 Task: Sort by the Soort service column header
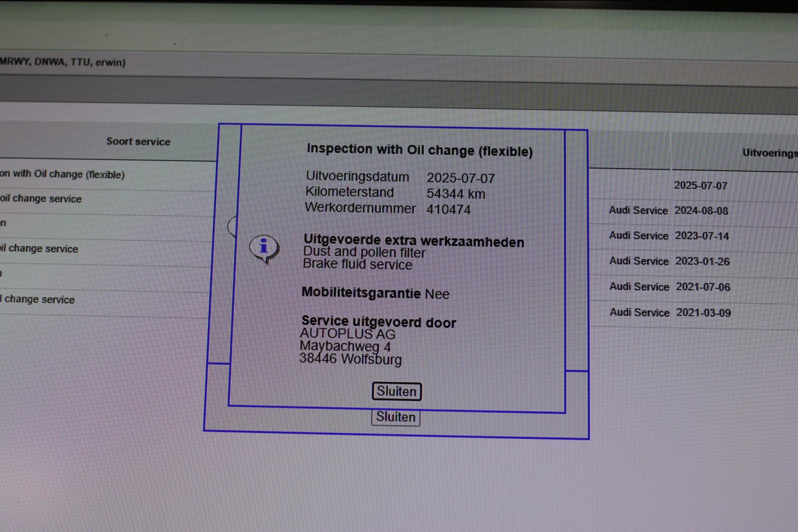[x=138, y=142]
